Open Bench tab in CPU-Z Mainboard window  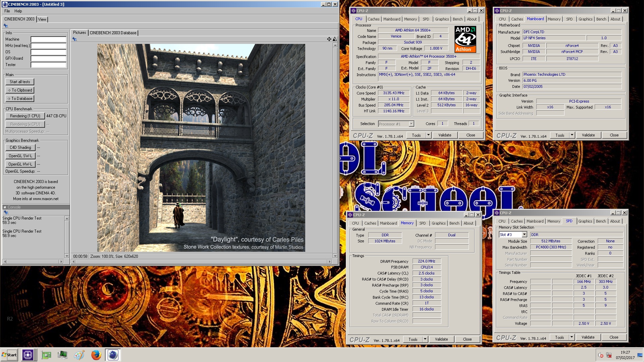(601, 19)
